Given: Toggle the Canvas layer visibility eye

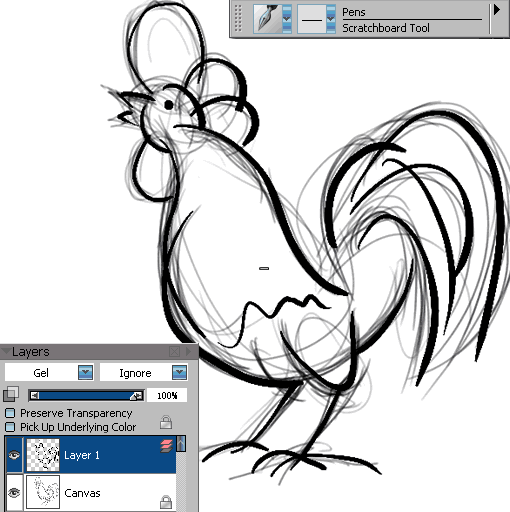Looking at the screenshot, I should pyautogui.click(x=14, y=492).
